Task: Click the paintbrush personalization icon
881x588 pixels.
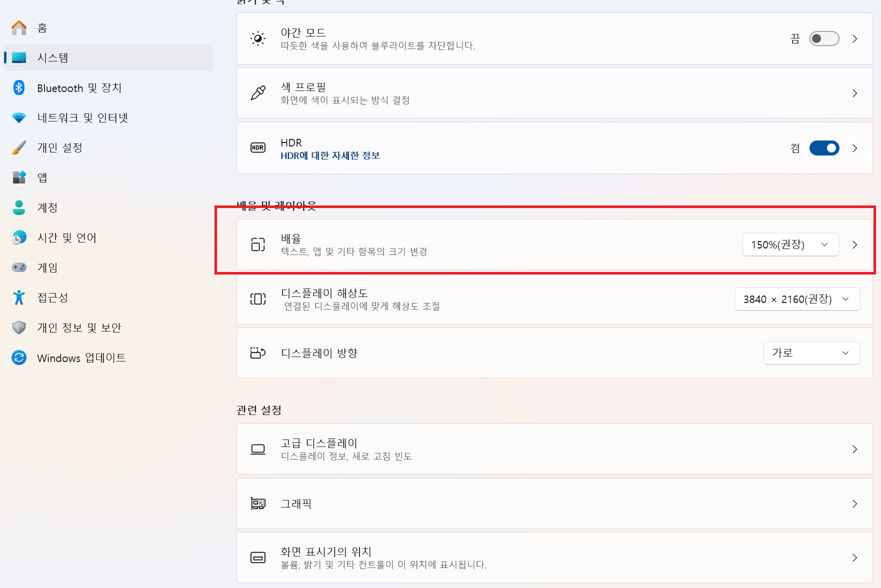Action: tap(19, 147)
